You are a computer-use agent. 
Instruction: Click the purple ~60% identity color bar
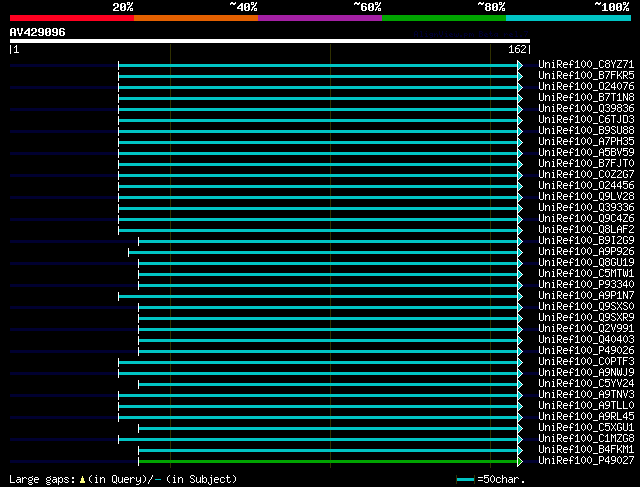pyautogui.click(x=320, y=18)
